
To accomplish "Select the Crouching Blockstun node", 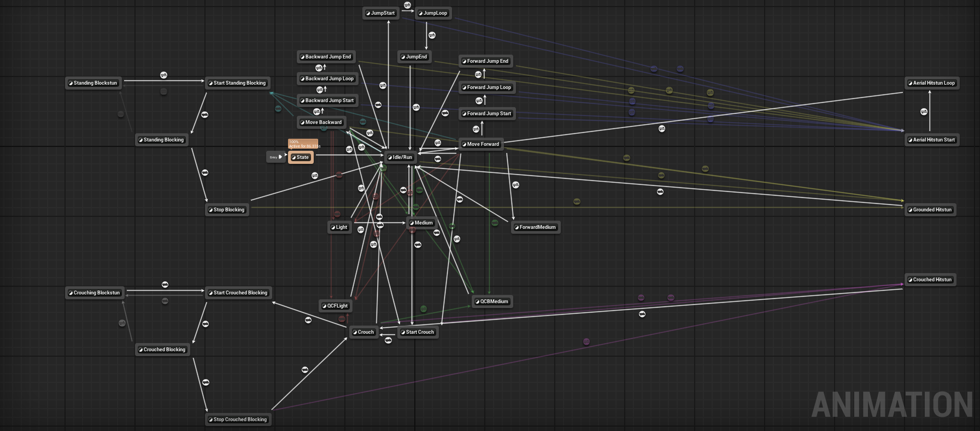I will (94, 293).
